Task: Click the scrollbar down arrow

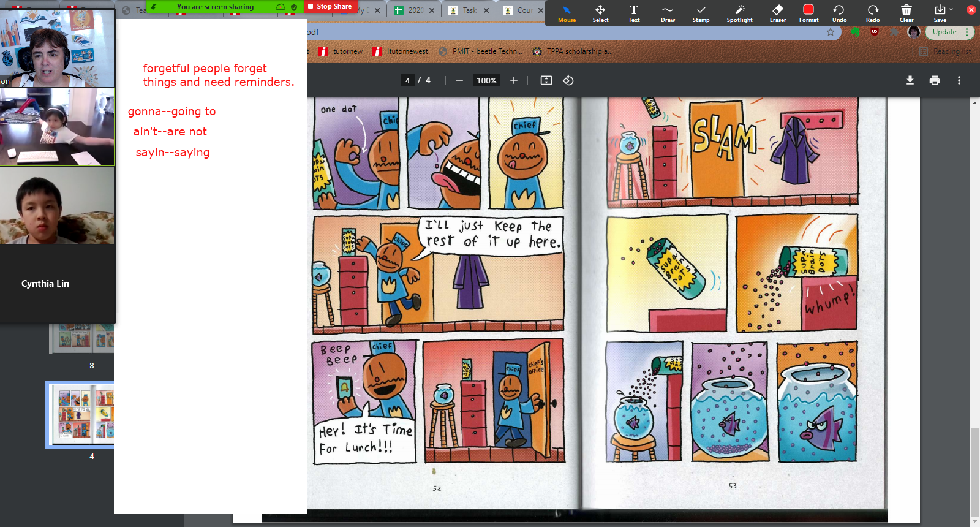Action: (x=974, y=521)
